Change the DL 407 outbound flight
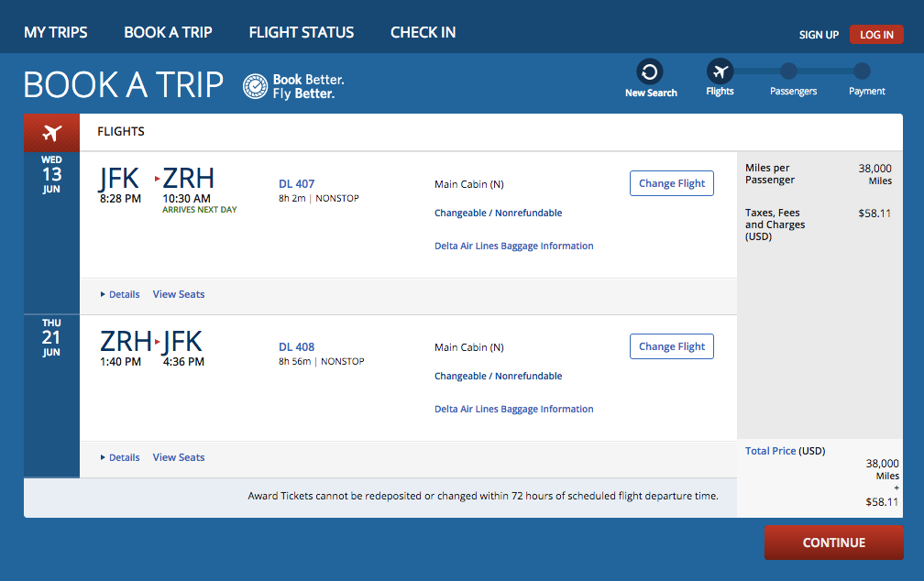Viewport: 924px width, 581px height. tap(672, 183)
